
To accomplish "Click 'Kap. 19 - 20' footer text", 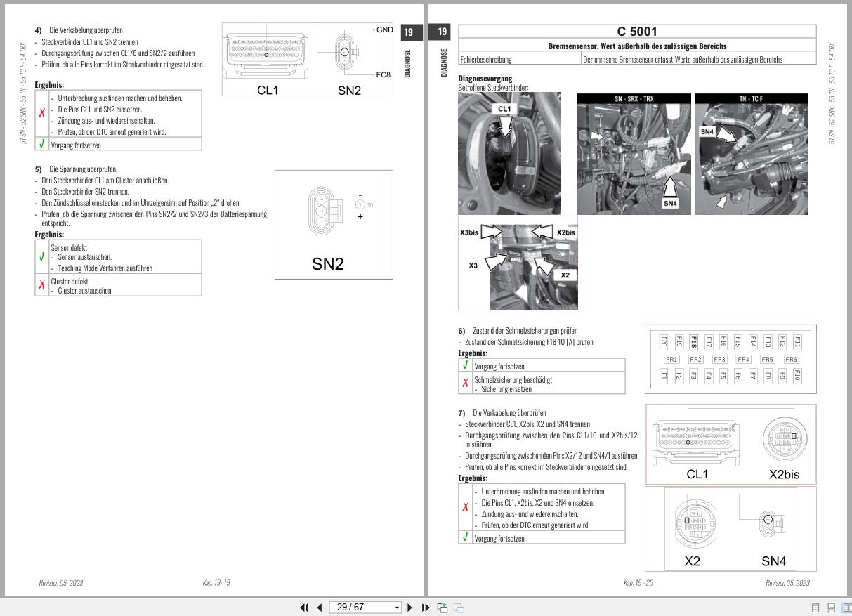I will coord(638,583).
